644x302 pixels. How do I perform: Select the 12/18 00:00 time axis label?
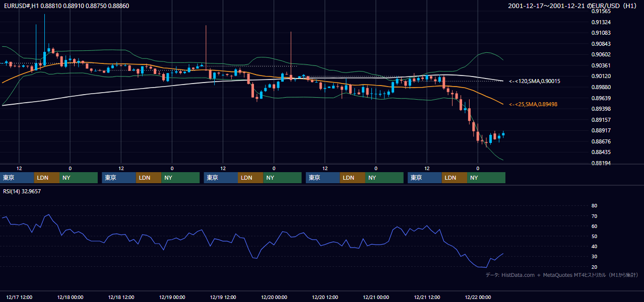tap(70, 297)
